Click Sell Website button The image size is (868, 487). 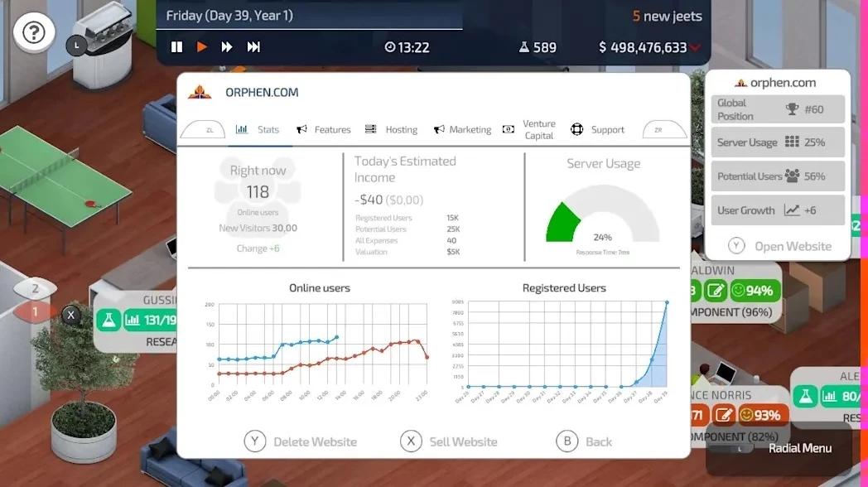click(449, 441)
